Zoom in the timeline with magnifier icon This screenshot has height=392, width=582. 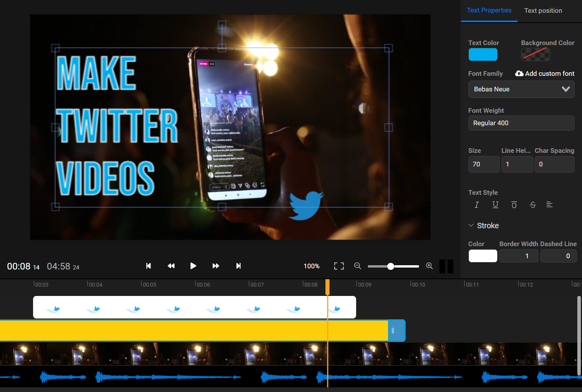[429, 266]
